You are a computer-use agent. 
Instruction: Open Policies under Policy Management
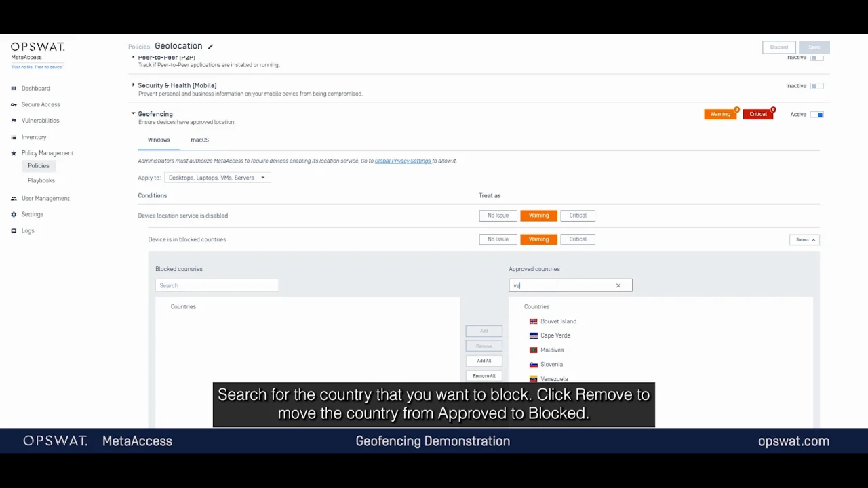[39, 166]
